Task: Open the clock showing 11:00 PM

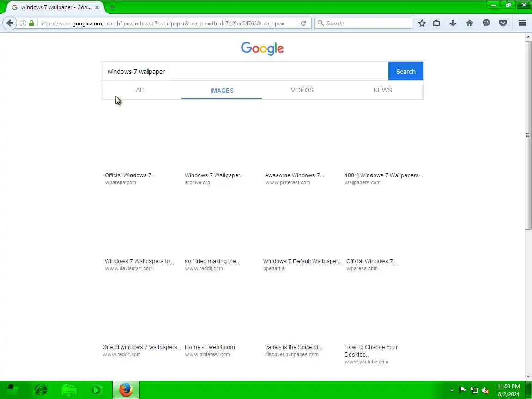Action: click(x=508, y=390)
